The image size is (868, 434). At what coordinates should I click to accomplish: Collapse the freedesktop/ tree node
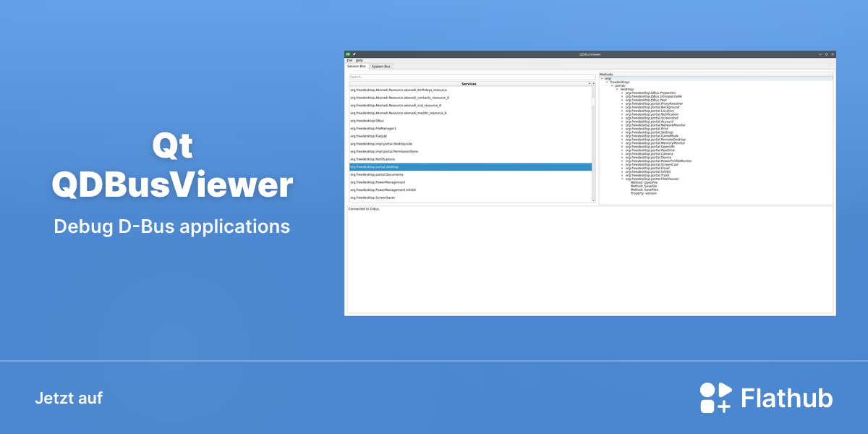(607, 82)
